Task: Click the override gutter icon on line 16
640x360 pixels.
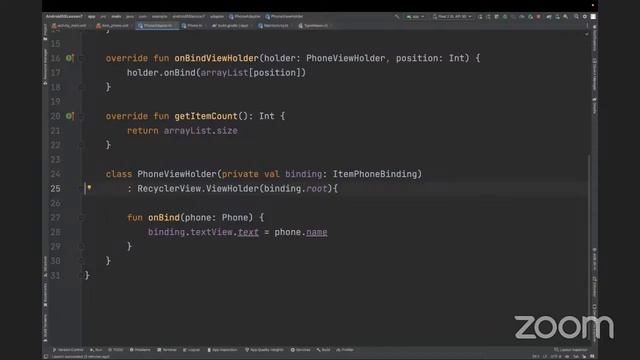Action: point(69,58)
